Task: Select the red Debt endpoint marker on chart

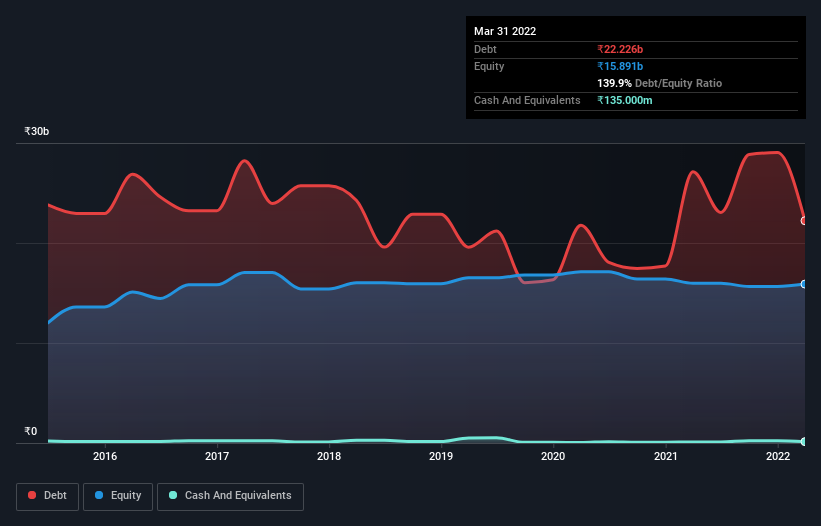Action: pyautogui.click(x=804, y=221)
